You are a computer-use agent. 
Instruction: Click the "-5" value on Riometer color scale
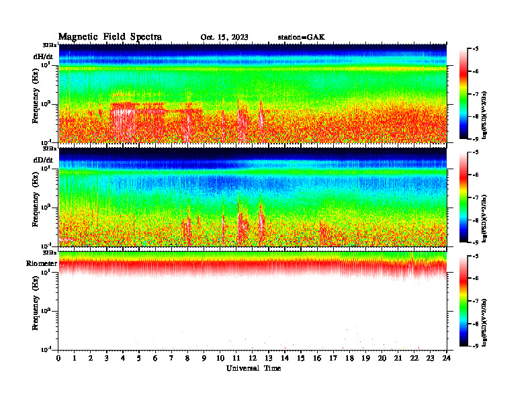point(476,256)
